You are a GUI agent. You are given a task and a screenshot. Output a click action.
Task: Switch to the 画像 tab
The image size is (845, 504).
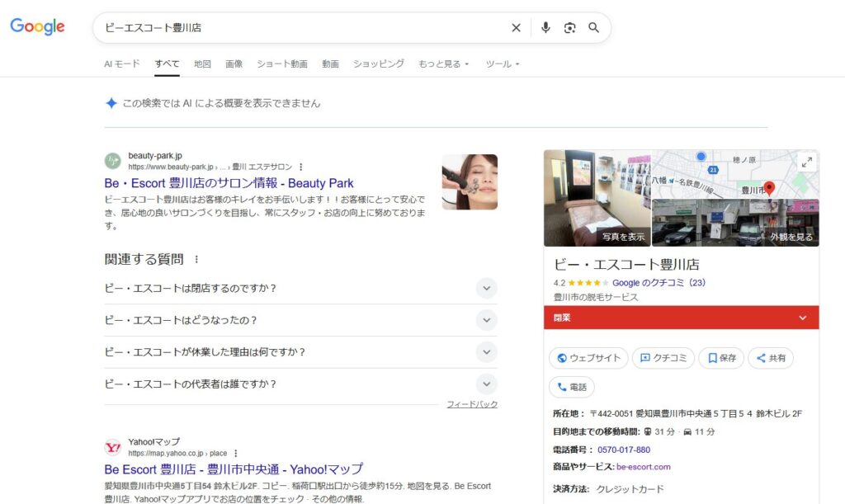[234, 64]
